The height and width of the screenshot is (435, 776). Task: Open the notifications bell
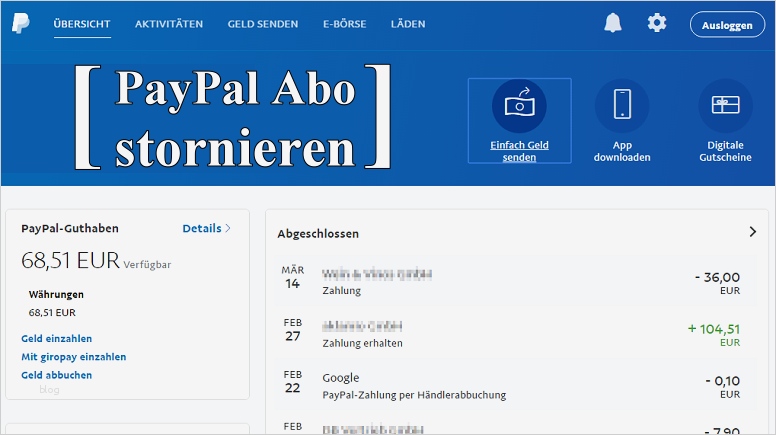pyautogui.click(x=613, y=23)
